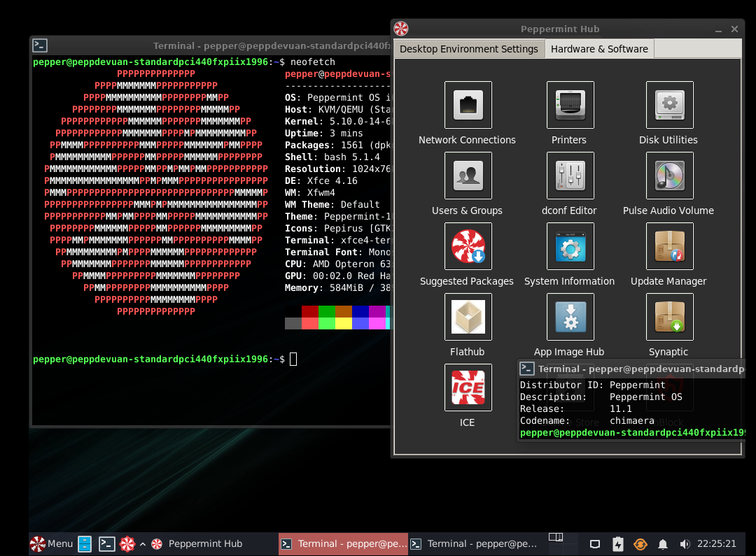
Task: Click the small Terminal window title bar
Action: [631, 369]
